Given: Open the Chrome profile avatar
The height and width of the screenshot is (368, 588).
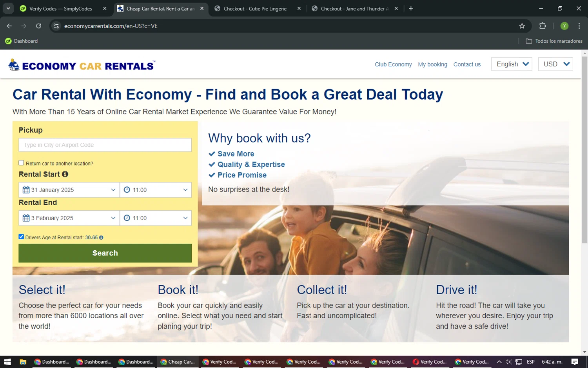Looking at the screenshot, I should point(564,26).
